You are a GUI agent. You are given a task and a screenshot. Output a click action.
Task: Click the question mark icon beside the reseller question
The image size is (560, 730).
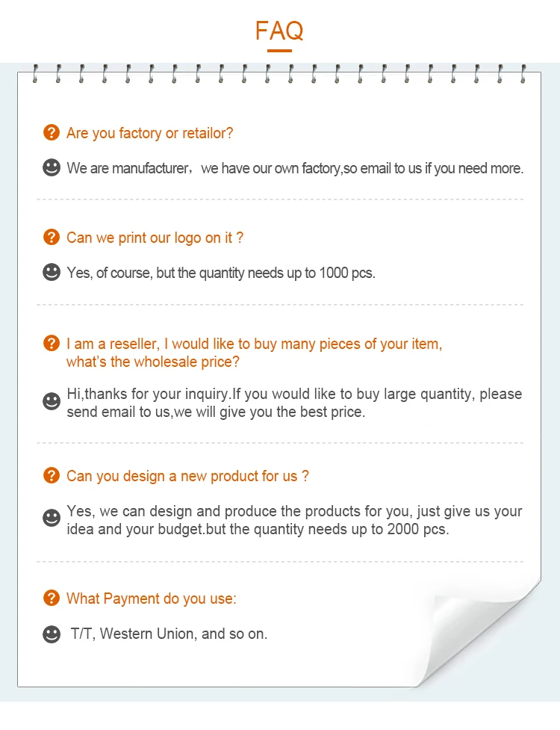tap(52, 344)
